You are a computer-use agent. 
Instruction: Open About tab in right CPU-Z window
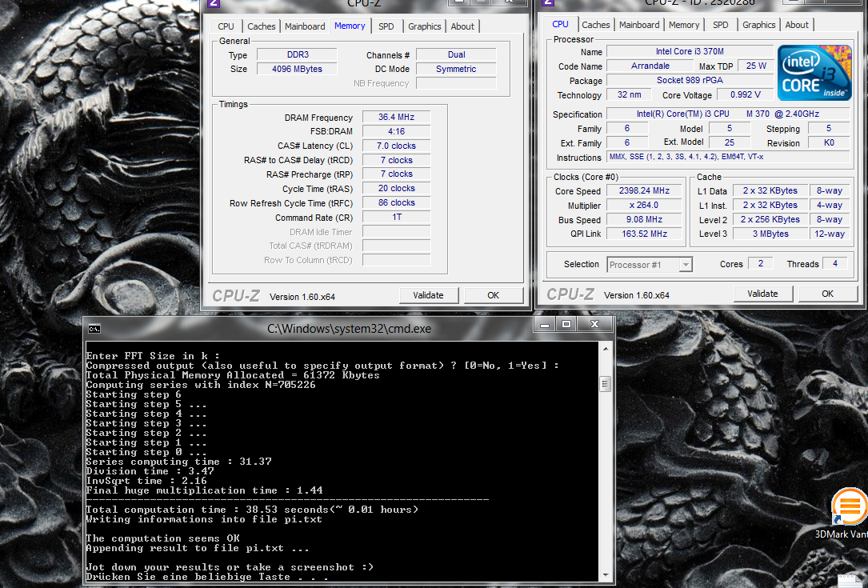click(797, 25)
